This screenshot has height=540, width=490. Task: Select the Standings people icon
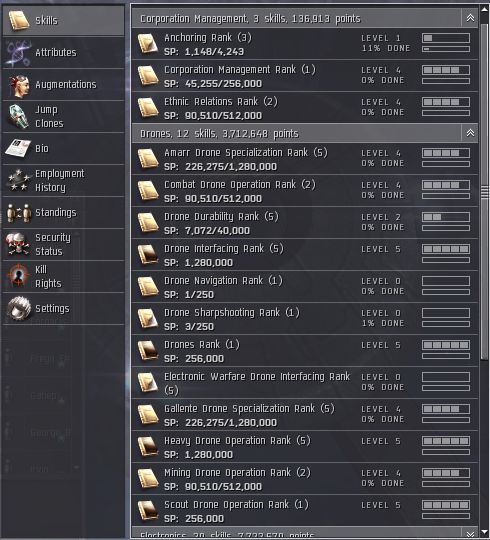18,212
